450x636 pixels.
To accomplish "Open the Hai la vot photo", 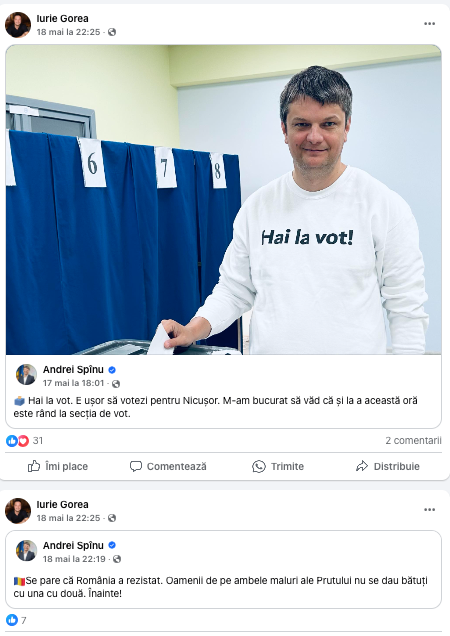I will pos(224,200).
